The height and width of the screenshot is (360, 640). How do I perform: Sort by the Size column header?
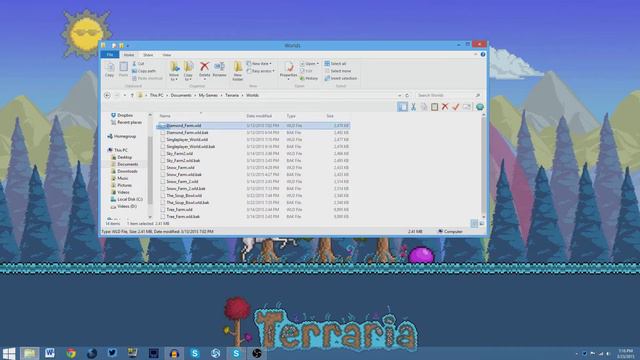(330, 116)
